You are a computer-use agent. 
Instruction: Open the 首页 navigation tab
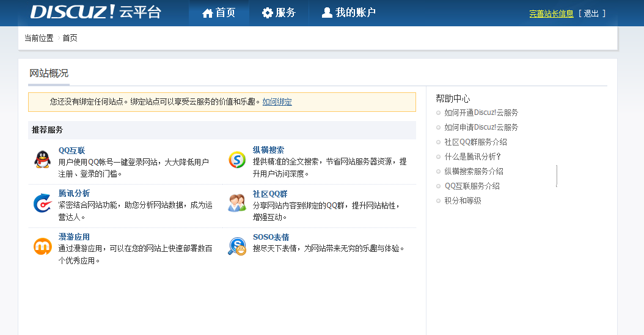(219, 13)
